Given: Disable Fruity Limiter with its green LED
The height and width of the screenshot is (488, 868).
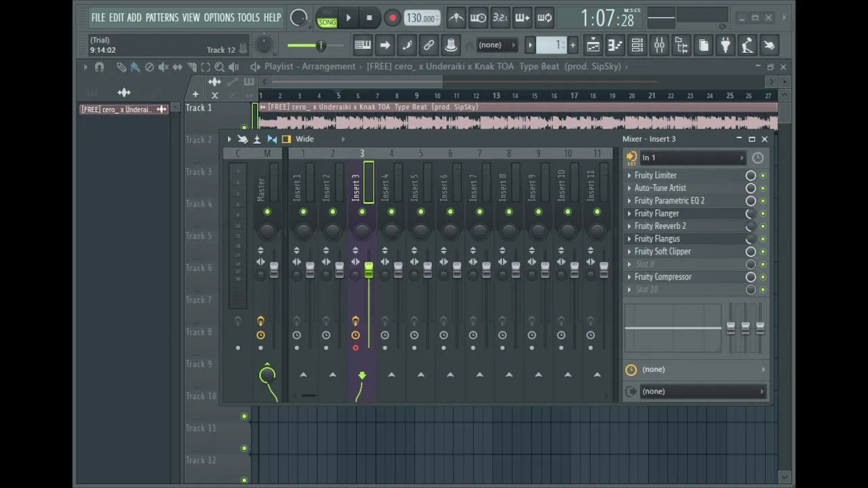Looking at the screenshot, I should click(x=763, y=176).
